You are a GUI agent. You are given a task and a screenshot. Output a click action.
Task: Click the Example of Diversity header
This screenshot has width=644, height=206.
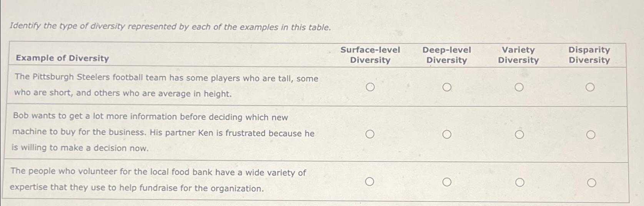coord(62,58)
